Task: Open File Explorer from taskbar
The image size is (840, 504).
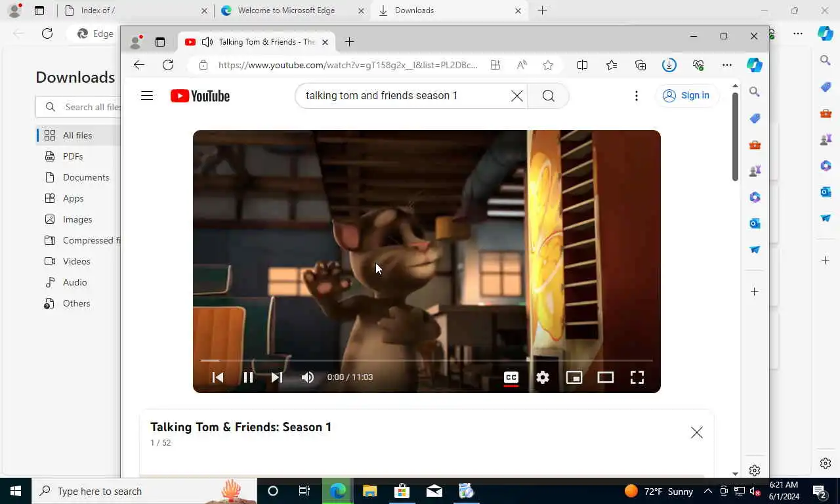Action: pos(369,491)
